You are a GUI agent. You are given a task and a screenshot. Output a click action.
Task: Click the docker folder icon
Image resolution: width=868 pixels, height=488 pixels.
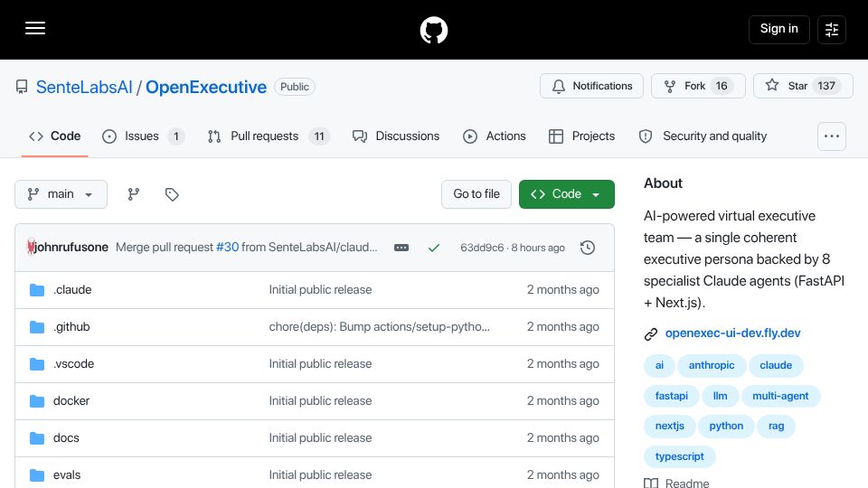[x=37, y=401]
